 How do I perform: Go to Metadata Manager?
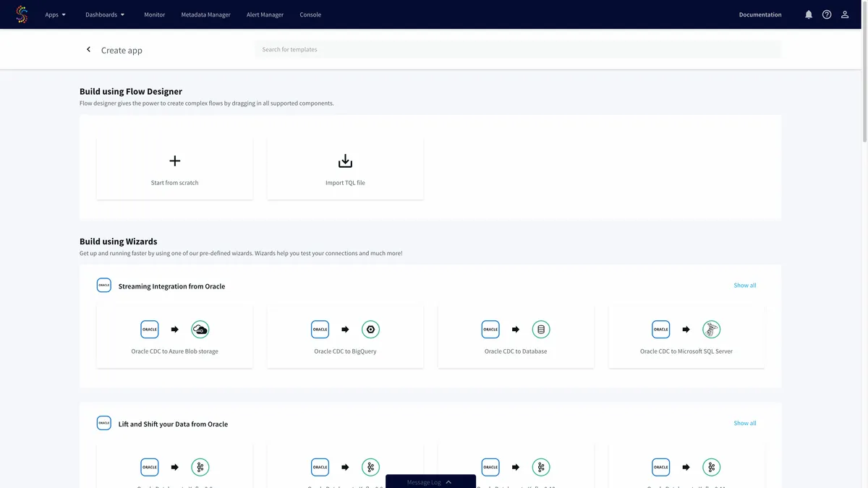[205, 14]
